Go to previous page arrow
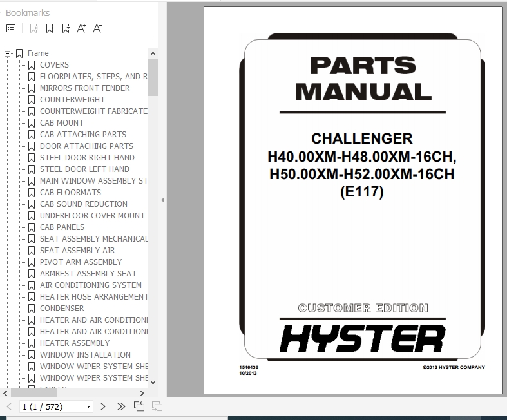The height and width of the screenshot is (420, 507). coord(10,406)
